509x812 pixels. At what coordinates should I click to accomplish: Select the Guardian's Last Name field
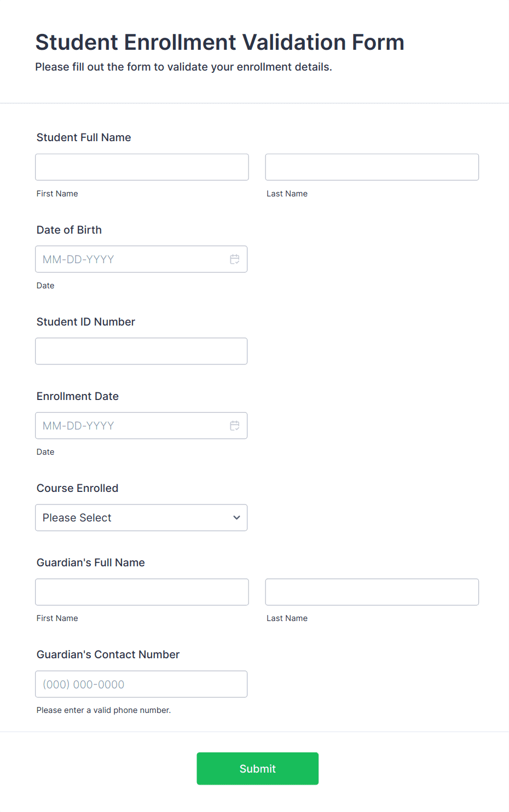(372, 591)
